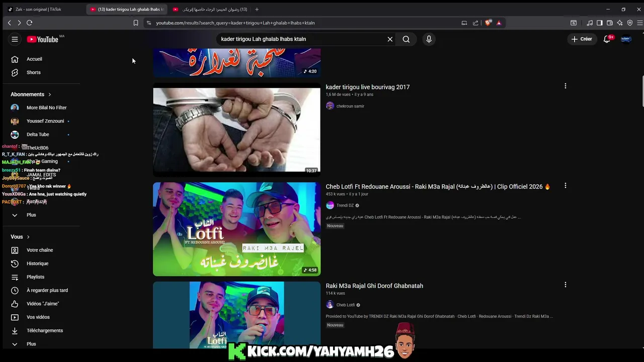Open the Cheb Lotfi Raki M3a Rajal thumbnail
The width and height of the screenshot is (644, 362).
(236, 229)
